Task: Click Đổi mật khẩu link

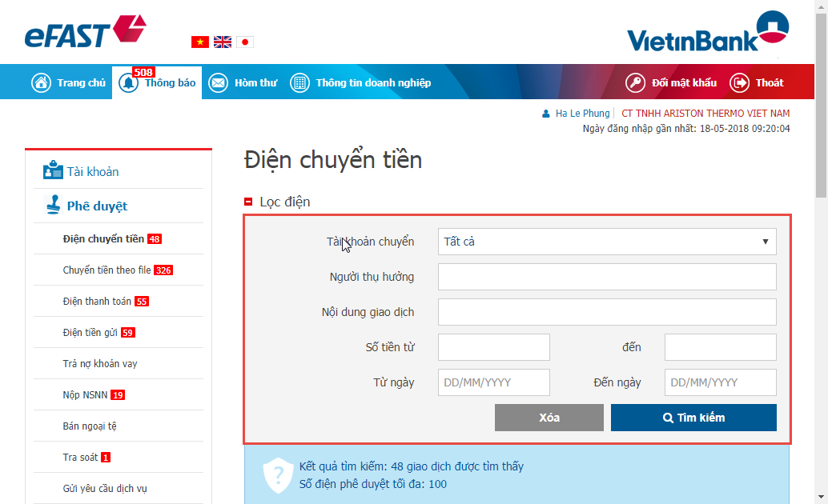Action: 684,83
